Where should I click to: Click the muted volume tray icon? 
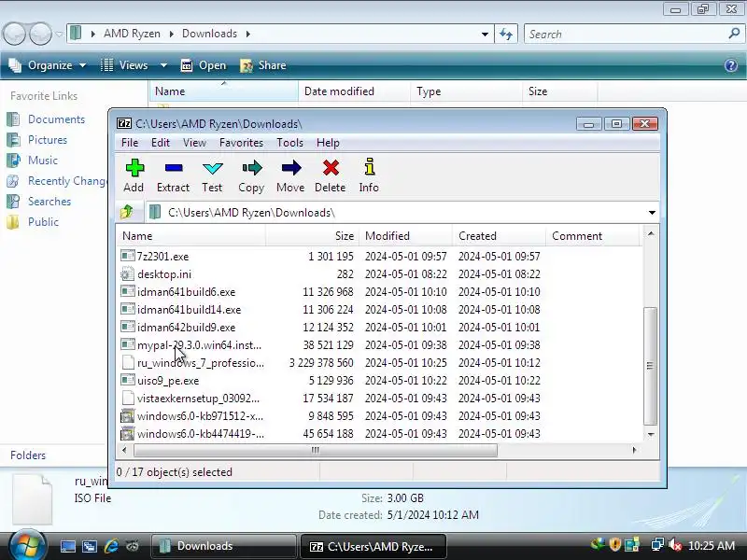point(675,545)
